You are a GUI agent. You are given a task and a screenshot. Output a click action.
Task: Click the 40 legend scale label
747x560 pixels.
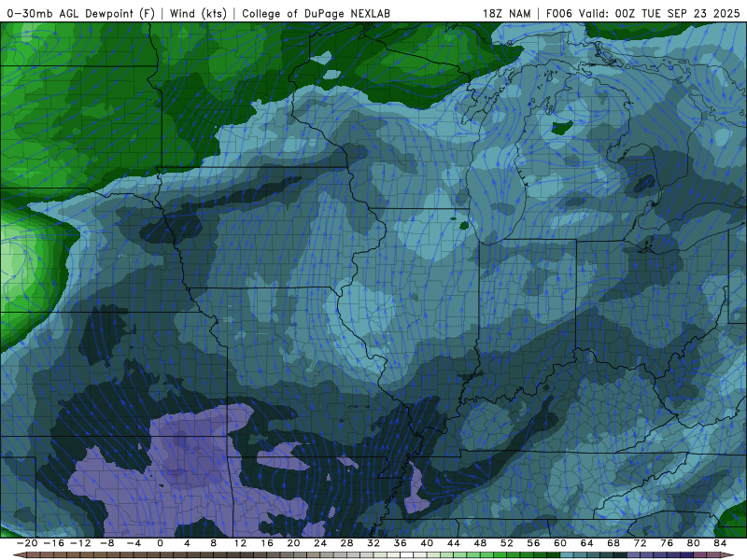(427, 543)
